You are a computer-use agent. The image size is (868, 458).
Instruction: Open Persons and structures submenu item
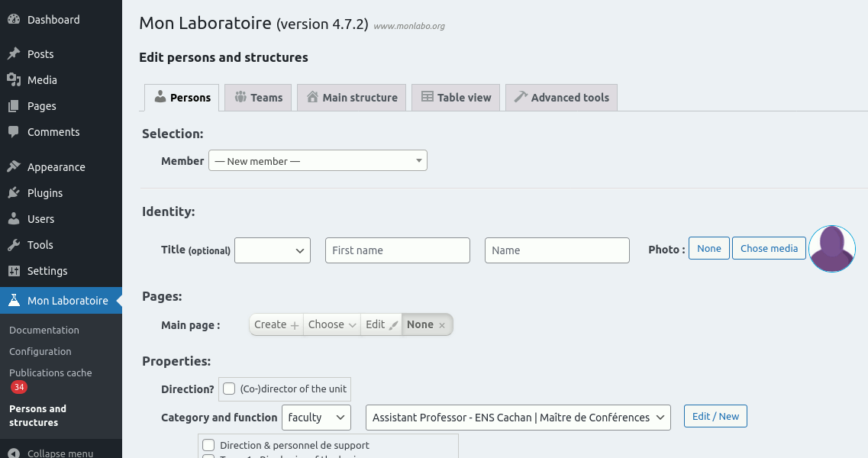pyautogui.click(x=37, y=415)
